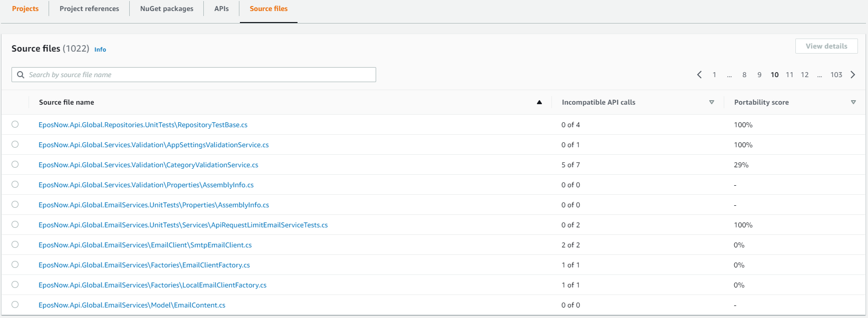Go to previous page with left chevron

[699, 75]
